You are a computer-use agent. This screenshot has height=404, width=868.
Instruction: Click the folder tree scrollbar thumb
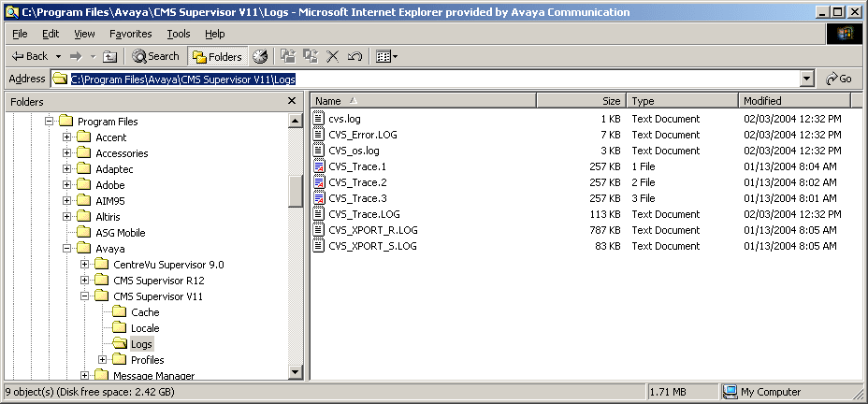pos(296,191)
